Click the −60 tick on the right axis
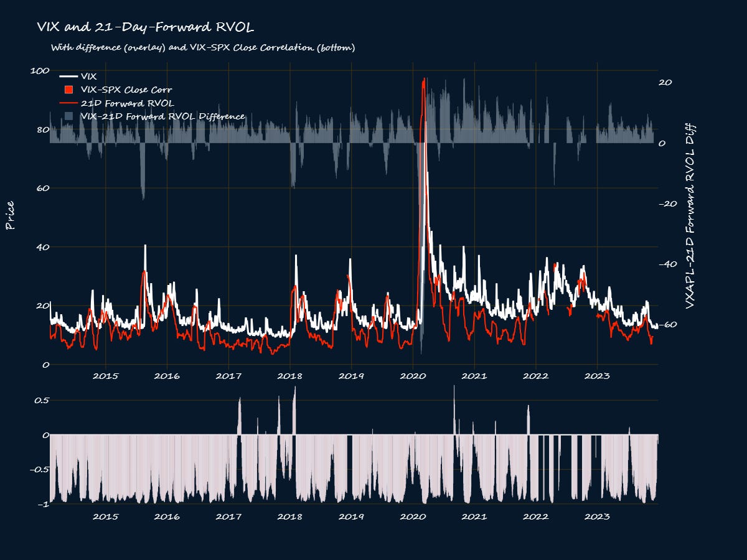The image size is (747, 560). click(668, 325)
